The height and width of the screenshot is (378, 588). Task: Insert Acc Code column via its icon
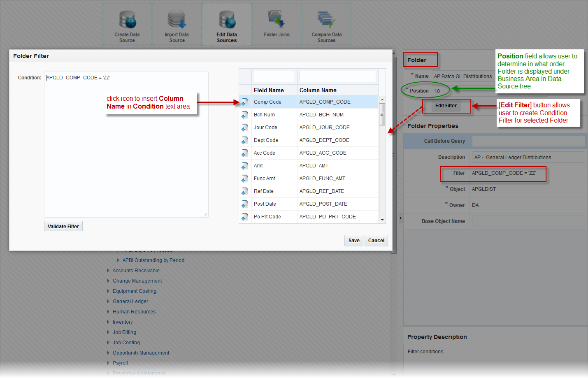pos(245,153)
